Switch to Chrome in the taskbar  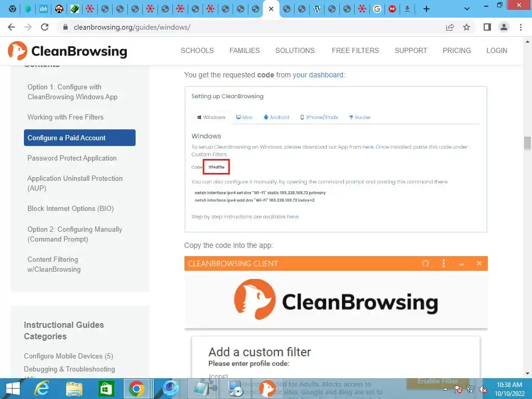point(136,389)
